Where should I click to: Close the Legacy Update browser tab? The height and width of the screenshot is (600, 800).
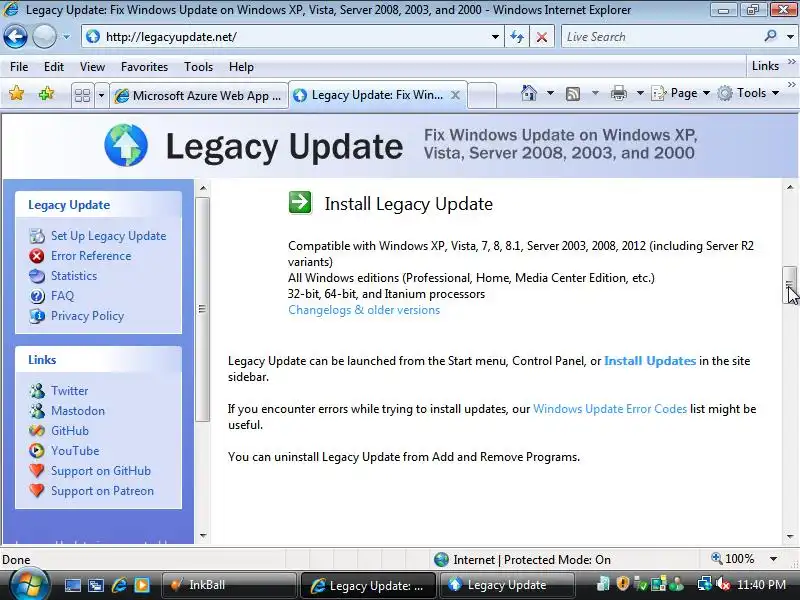(x=456, y=95)
